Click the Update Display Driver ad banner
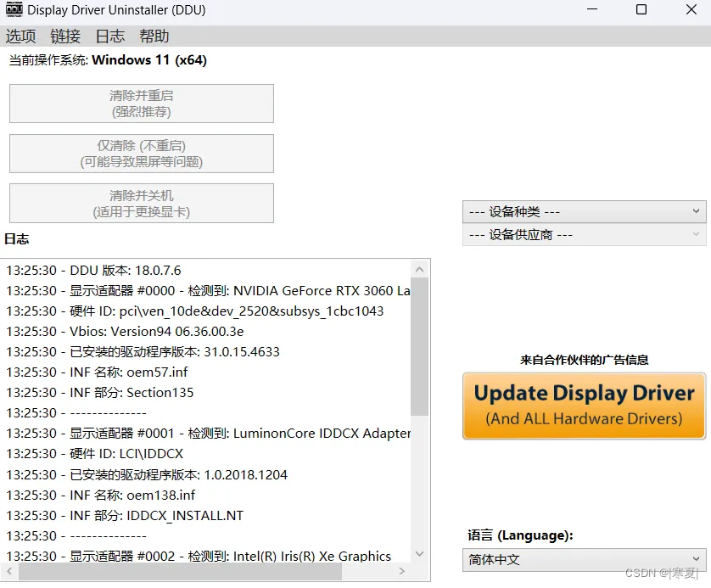This screenshot has height=588, width=711. point(584,406)
